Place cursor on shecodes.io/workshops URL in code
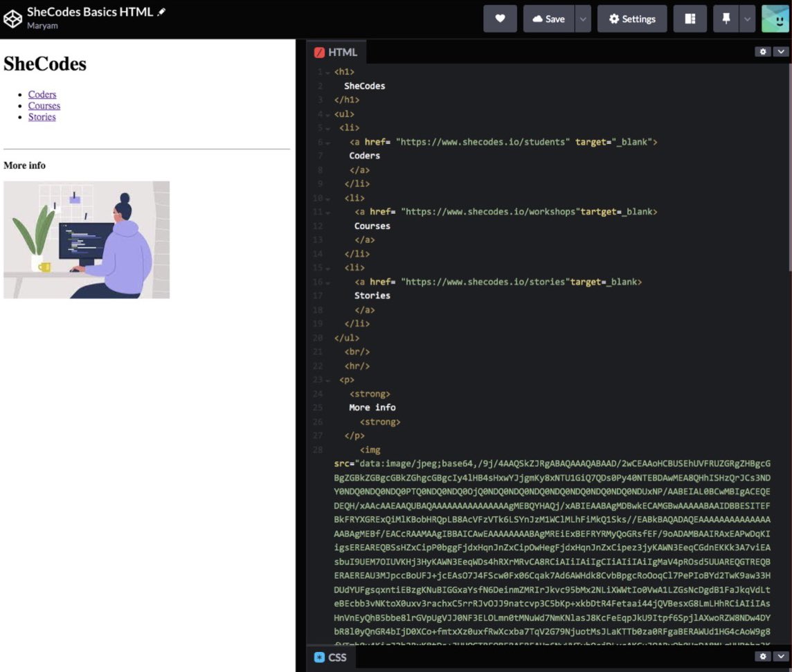 click(490, 212)
